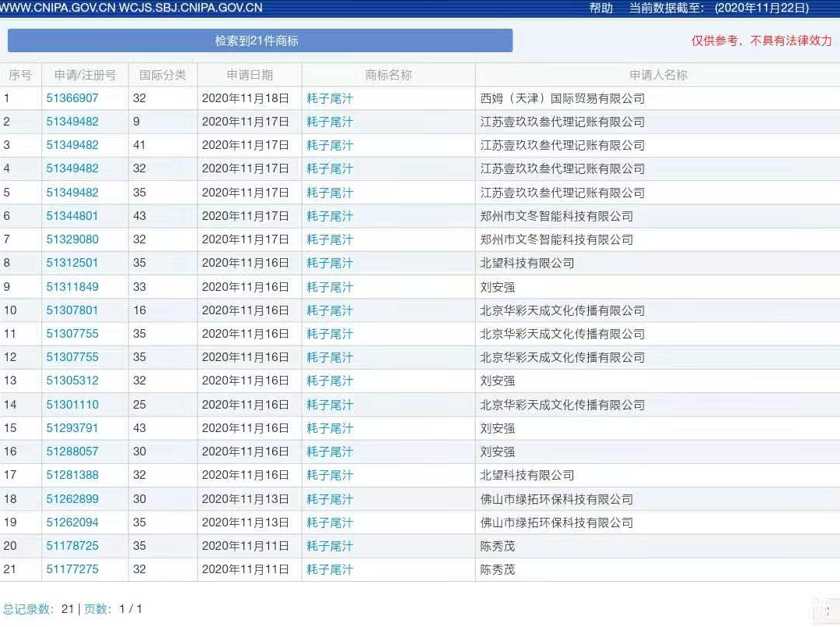Open 耗子尾汁 trademark name in row 9
The width and height of the screenshot is (840, 627).
tap(330, 287)
